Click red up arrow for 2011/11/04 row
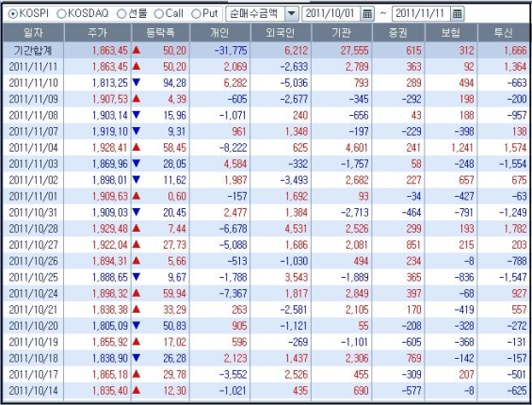Screen dimensions: 532x405 tap(137, 147)
